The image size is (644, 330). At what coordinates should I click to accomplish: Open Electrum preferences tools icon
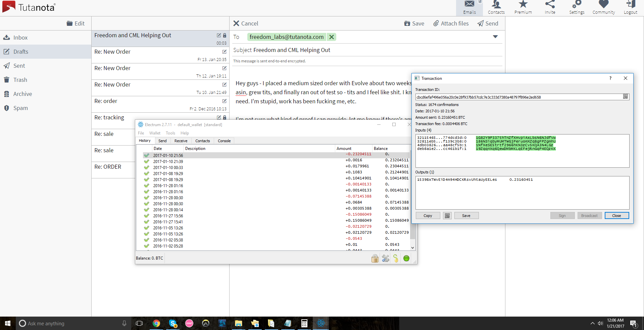tap(386, 258)
